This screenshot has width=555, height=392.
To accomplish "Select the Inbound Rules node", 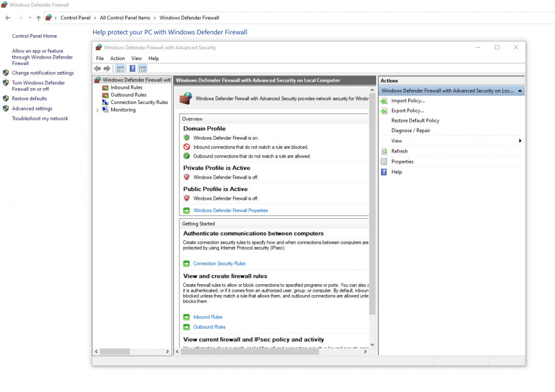I will (127, 87).
